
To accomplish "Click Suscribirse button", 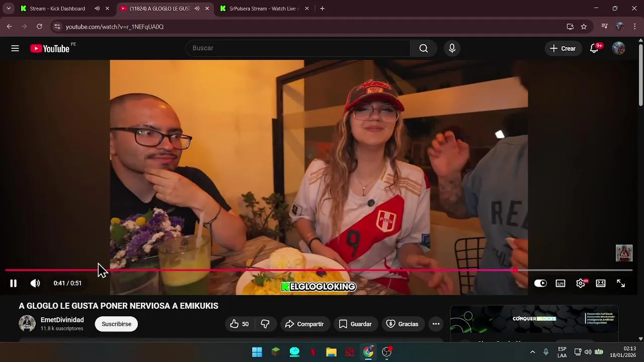I will (x=116, y=324).
